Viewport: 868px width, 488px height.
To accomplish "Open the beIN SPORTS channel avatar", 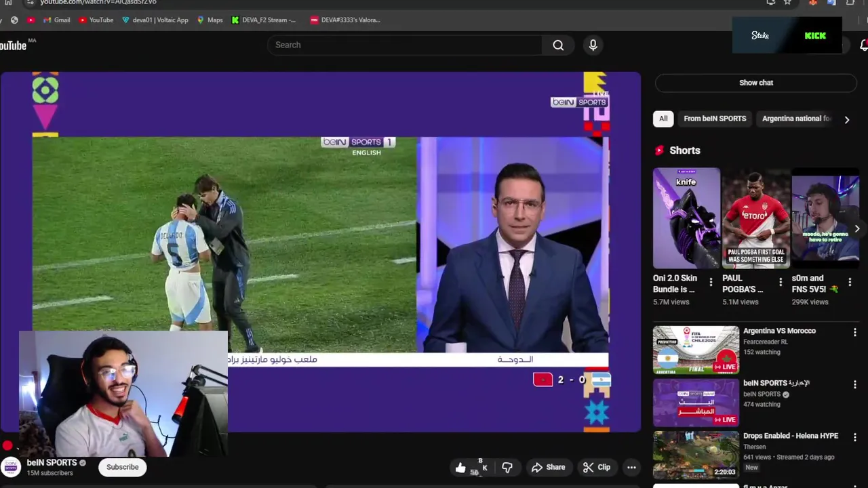I will [10, 467].
